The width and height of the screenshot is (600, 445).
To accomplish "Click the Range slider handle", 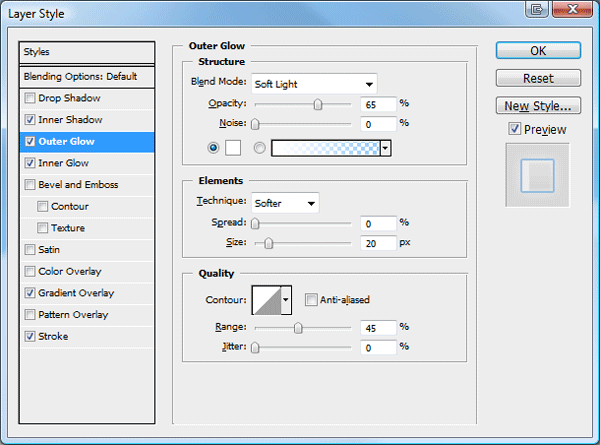I will click(298, 328).
